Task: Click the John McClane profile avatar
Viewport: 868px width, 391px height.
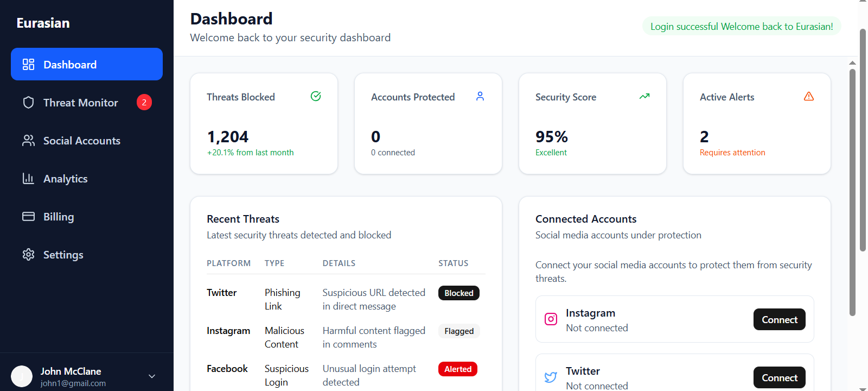Action: tap(22, 376)
